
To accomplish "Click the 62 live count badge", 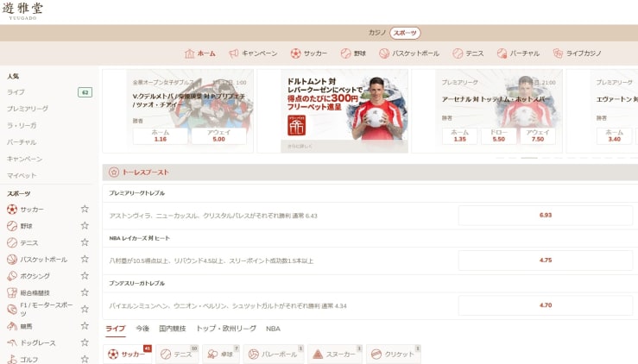I will (x=85, y=92).
